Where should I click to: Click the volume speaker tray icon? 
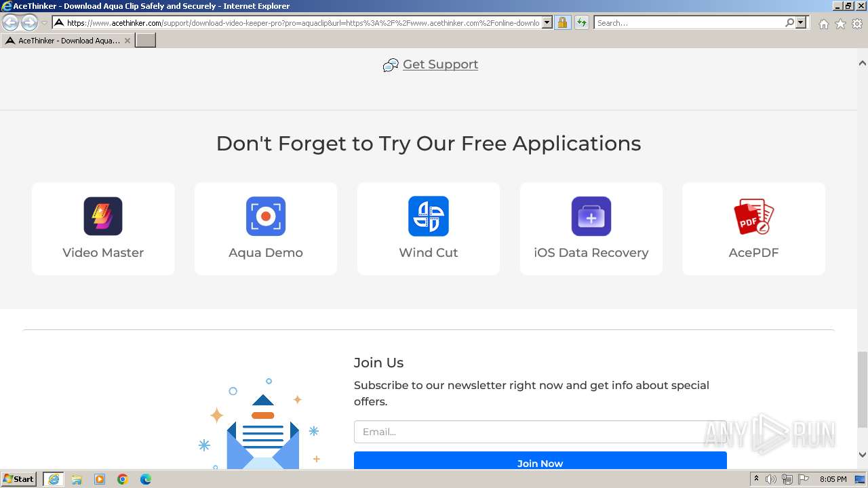point(771,479)
